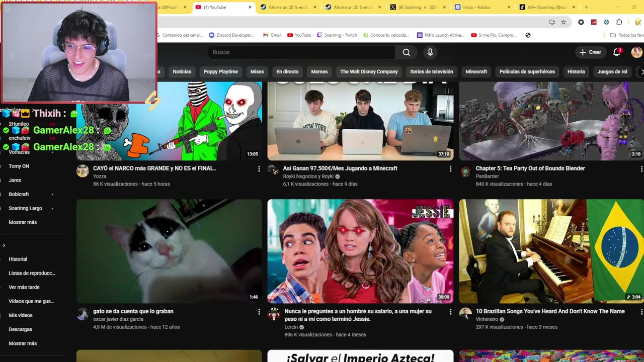Open YouTube notifications bell
The height and width of the screenshot is (362, 644).
tap(617, 52)
